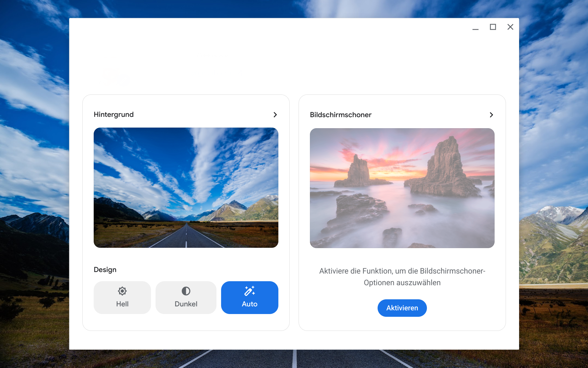Minimize the personalization window
The width and height of the screenshot is (588, 368).
(x=475, y=27)
